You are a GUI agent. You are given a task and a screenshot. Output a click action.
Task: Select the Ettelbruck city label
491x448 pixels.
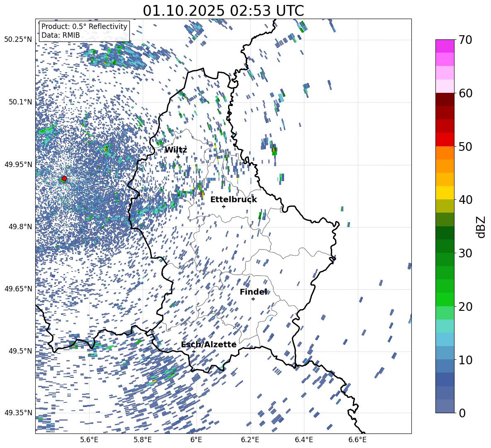tap(233, 200)
